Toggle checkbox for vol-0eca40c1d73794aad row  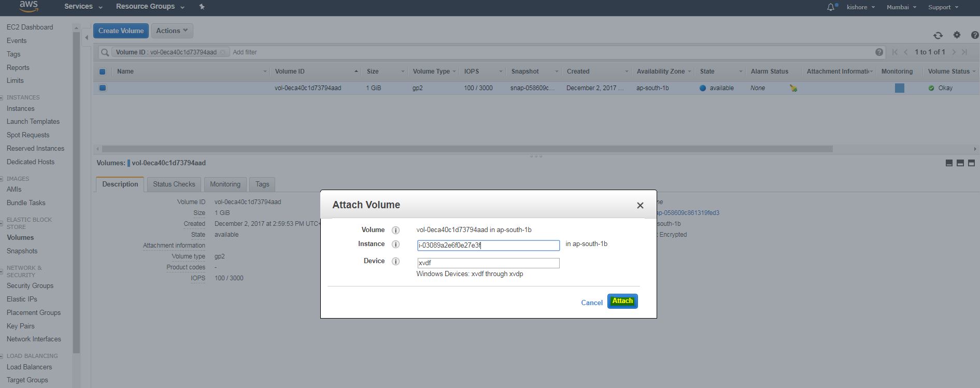pyautogui.click(x=103, y=88)
